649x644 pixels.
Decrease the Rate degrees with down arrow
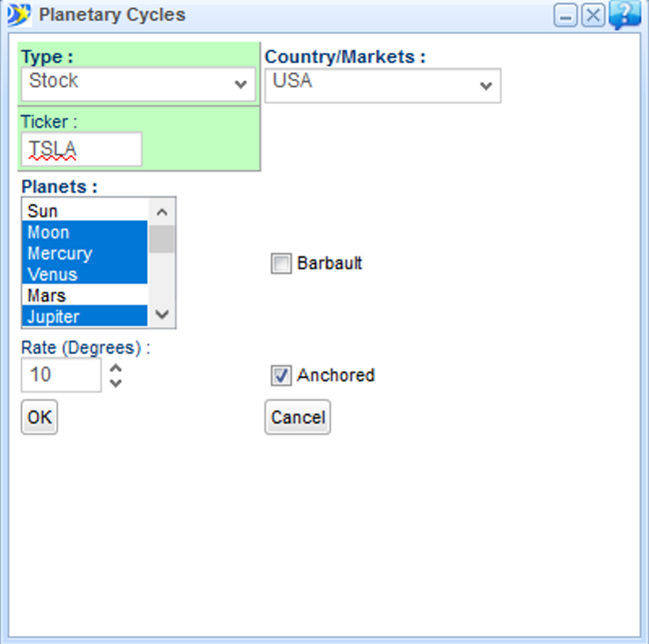[x=116, y=383]
